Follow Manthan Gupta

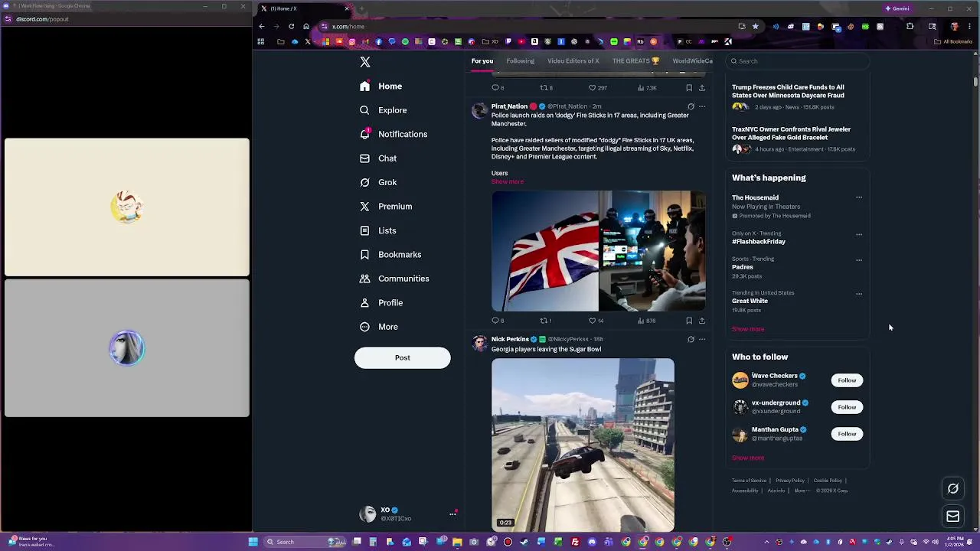click(847, 434)
